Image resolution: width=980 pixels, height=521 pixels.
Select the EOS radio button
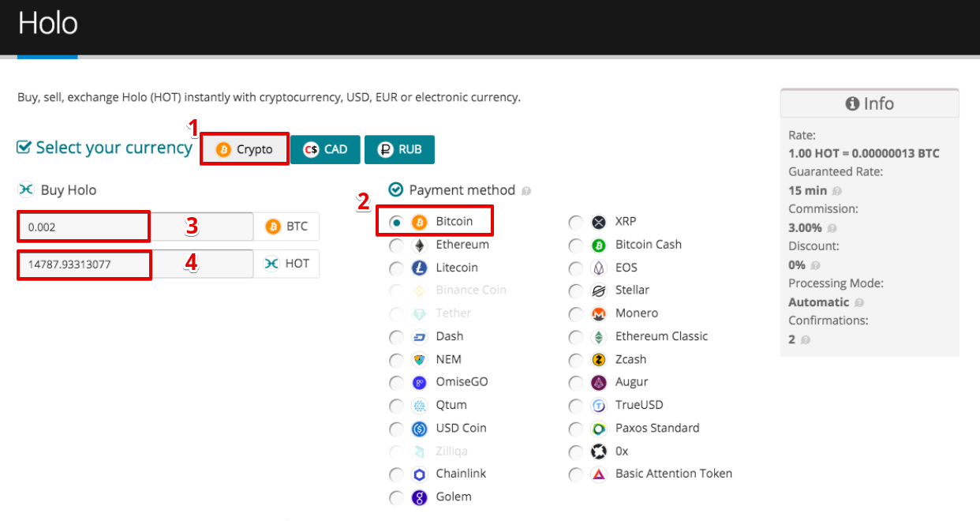pyautogui.click(x=576, y=268)
